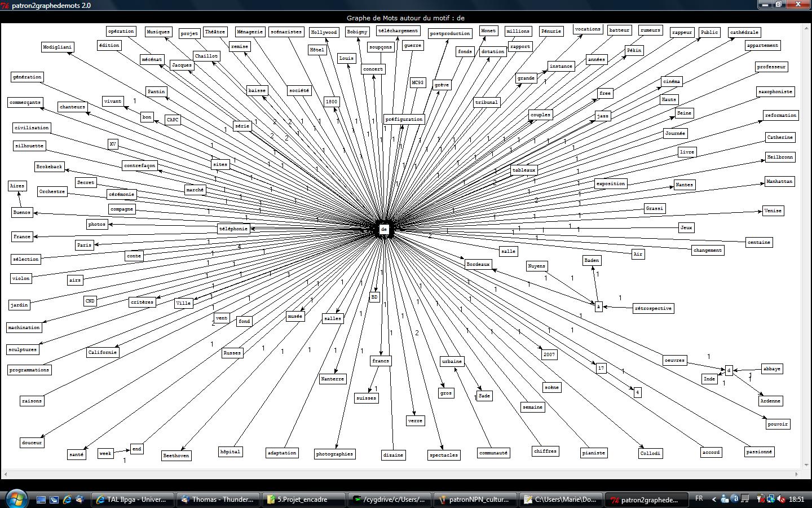Select the 'passionné' word node
Screen dimensions: 812x508
coord(759,452)
